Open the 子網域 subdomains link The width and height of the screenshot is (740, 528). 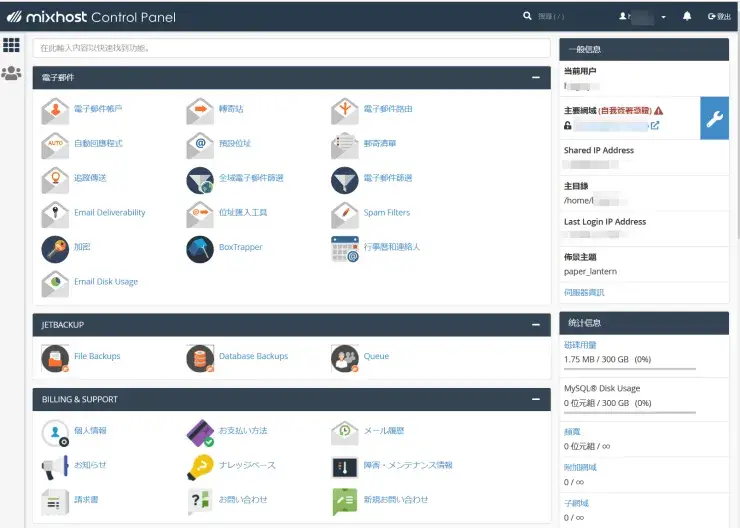576,503
